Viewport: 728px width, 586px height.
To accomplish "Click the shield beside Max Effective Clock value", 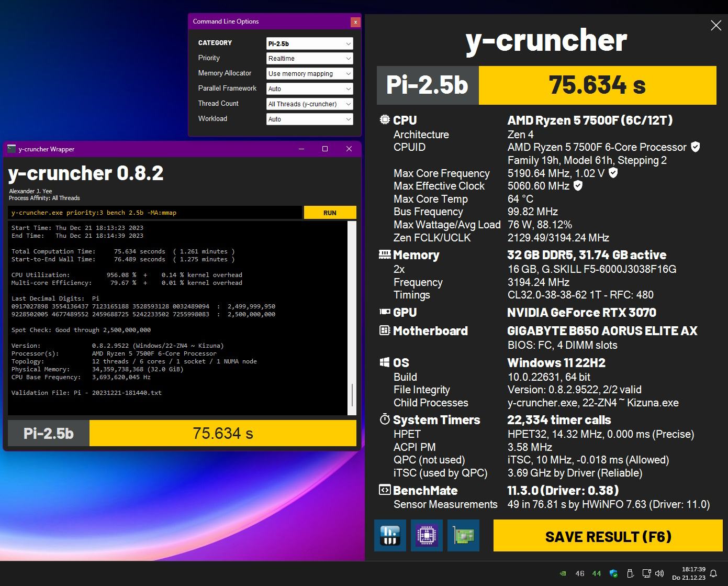I will tap(578, 185).
